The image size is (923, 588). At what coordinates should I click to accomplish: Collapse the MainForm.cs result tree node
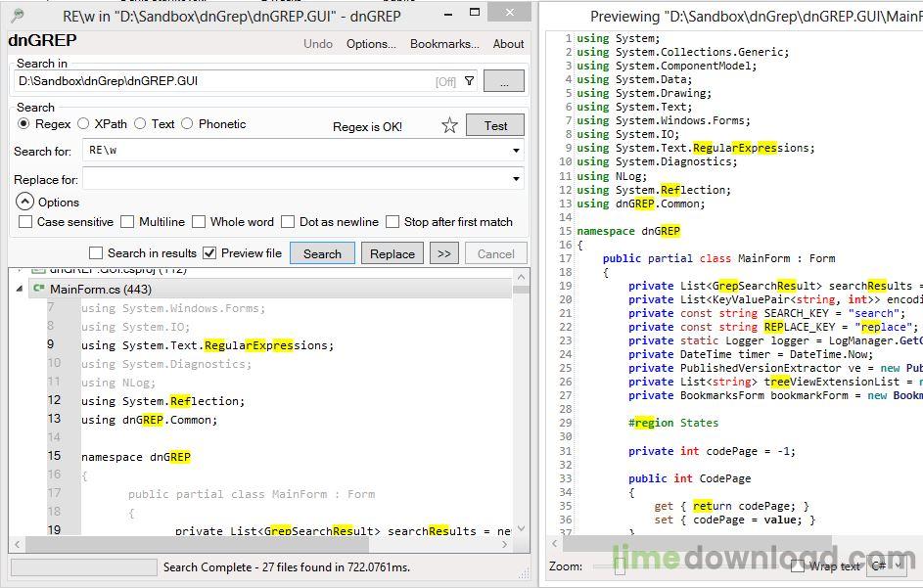pos(19,289)
